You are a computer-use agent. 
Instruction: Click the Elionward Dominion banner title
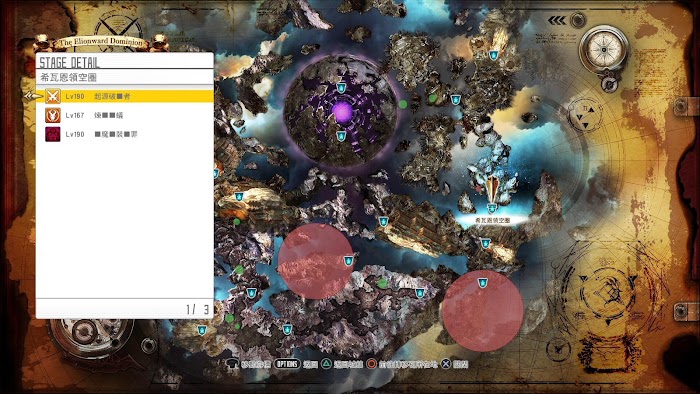pyautogui.click(x=101, y=42)
